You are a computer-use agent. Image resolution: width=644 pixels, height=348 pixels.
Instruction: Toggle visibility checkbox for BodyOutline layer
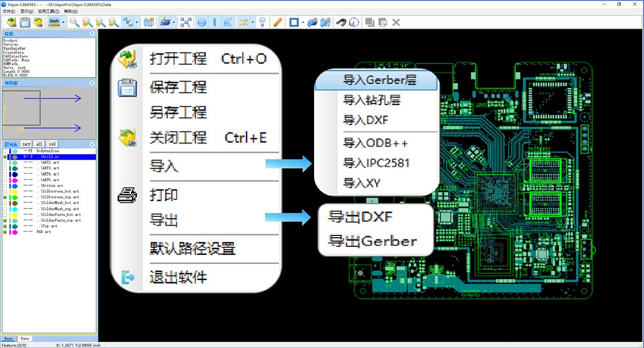(x=5, y=151)
